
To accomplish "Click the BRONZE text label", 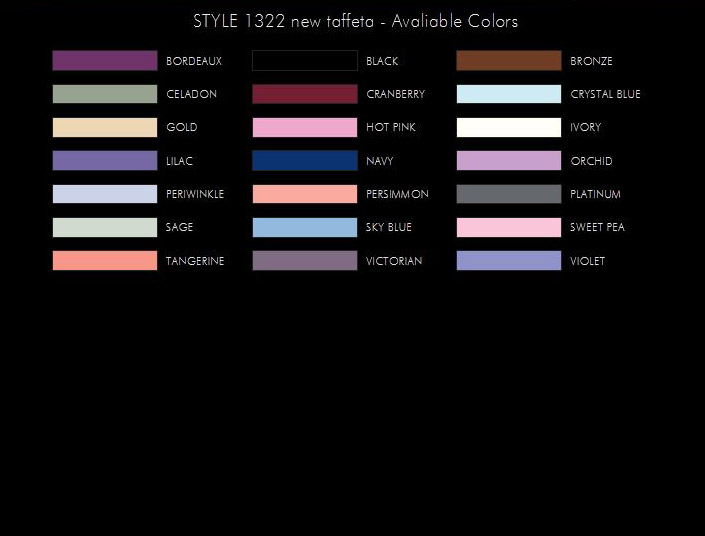I will tap(591, 61).
